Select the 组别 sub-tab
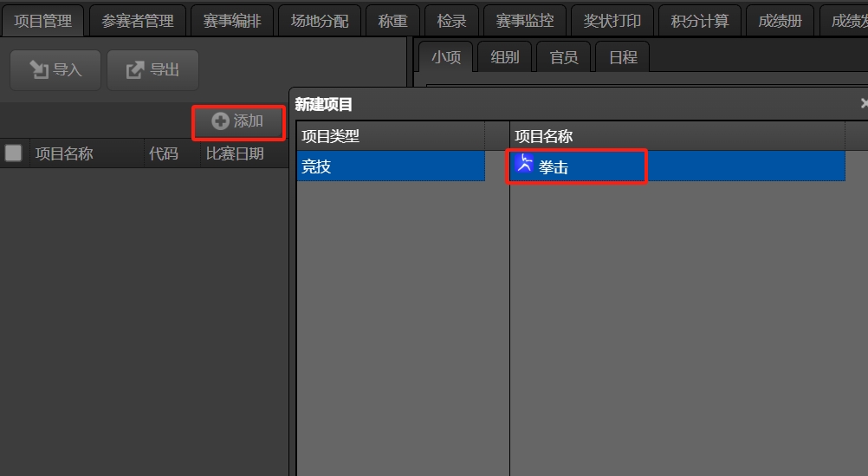 click(504, 57)
